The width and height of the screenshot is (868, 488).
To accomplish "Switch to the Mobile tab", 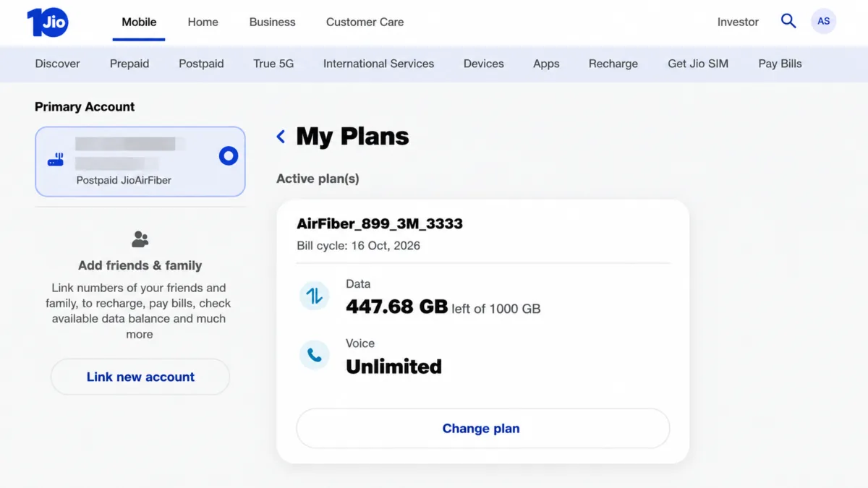I will click(139, 22).
